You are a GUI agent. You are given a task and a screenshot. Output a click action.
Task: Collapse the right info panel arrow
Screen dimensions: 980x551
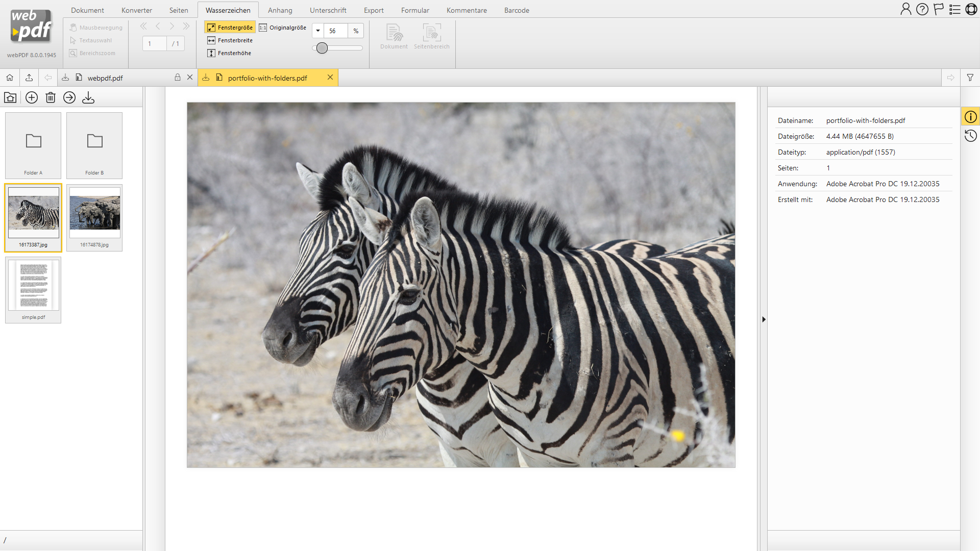click(x=764, y=319)
